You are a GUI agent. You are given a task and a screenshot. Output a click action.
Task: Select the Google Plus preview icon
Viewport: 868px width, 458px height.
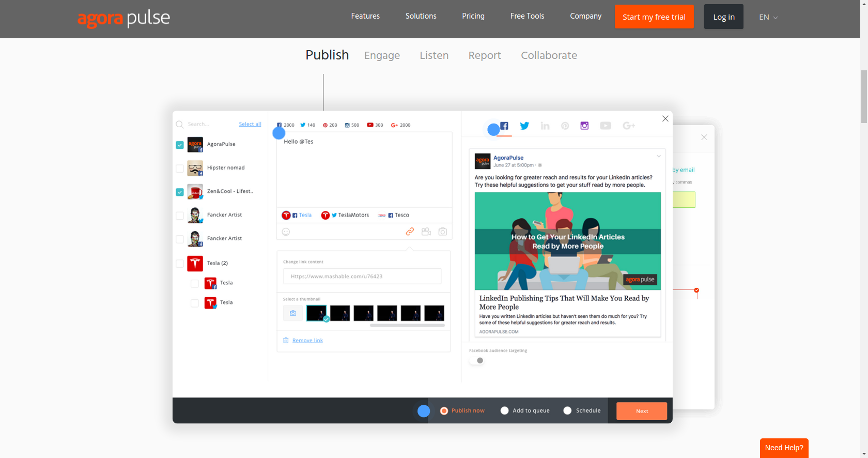point(629,126)
